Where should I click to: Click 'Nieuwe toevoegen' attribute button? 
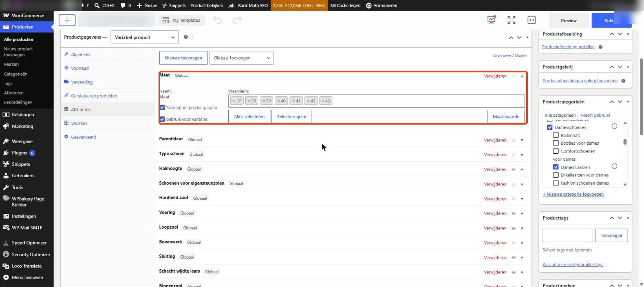183,58
